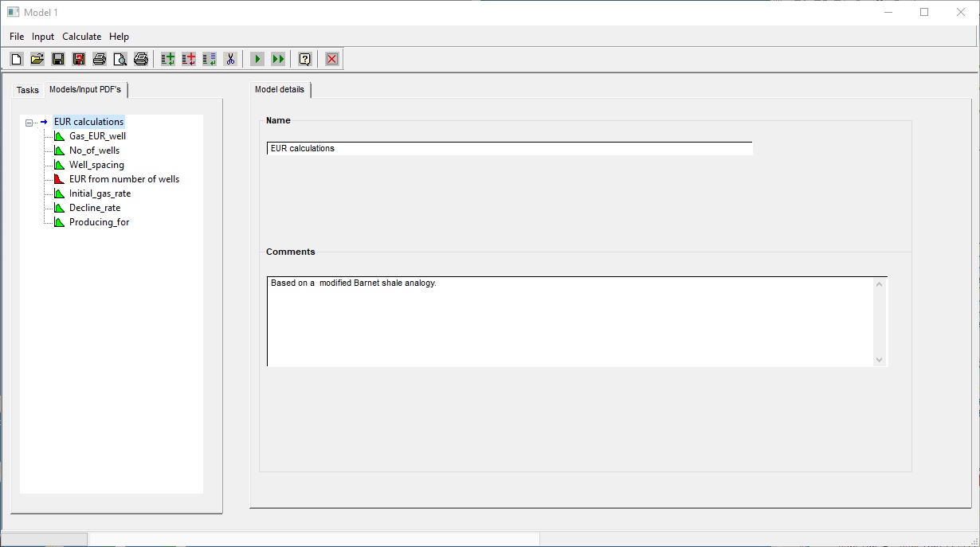Screen dimensions: 980x547
Task: Click the green plus add item icon
Action: (168, 59)
